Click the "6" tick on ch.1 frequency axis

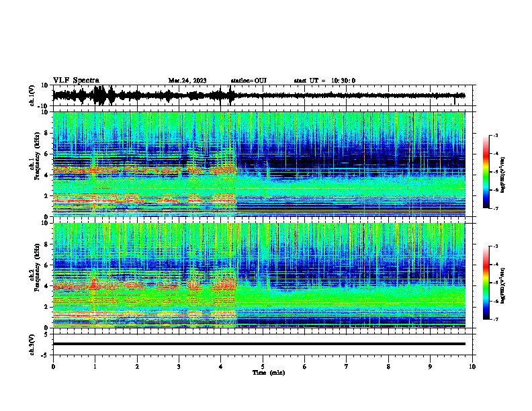(47, 154)
